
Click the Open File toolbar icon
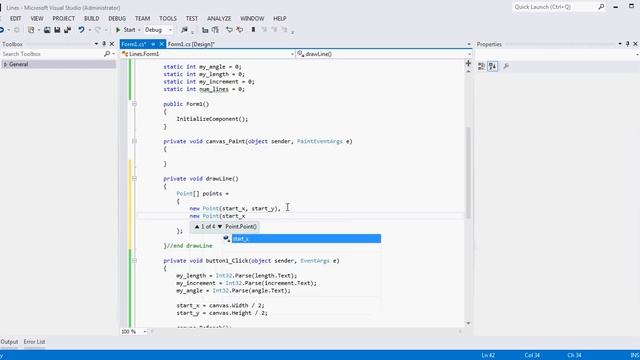47,30
